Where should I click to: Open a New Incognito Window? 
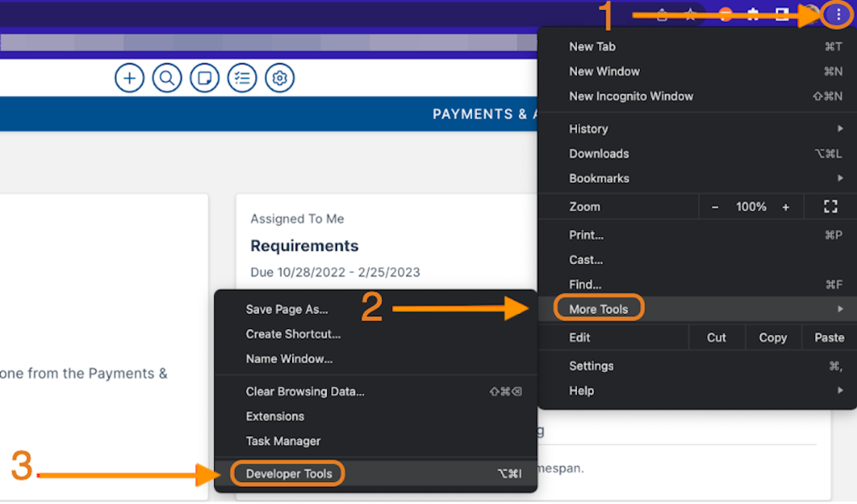(631, 96)
